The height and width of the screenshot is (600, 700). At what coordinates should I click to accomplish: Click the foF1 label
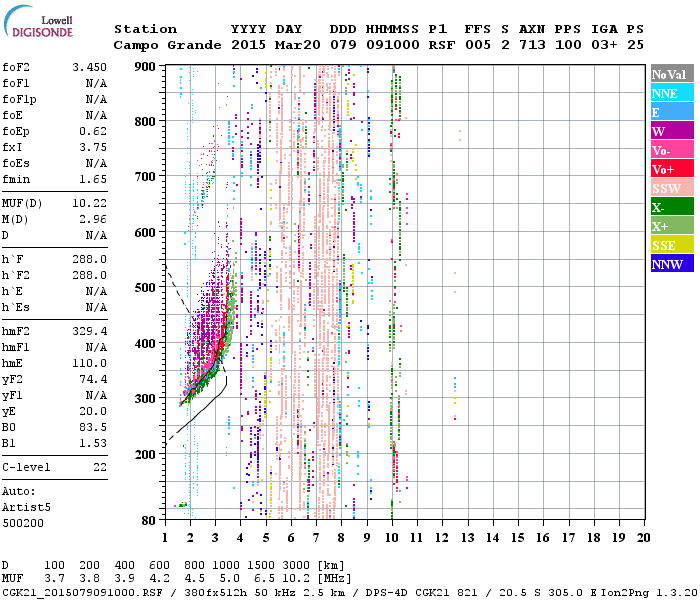tap(16, 83)
